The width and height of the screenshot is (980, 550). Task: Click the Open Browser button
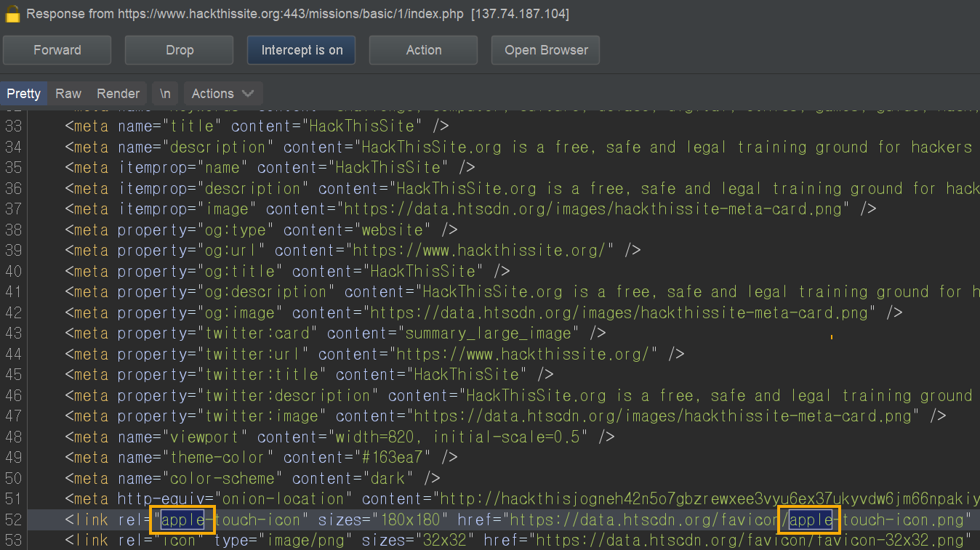(546, 50)
